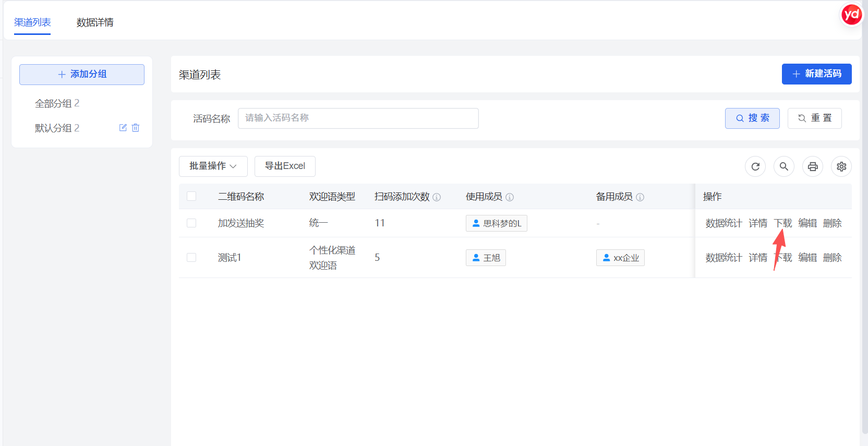Image resolution: width=868 pixels, height=446 pixels.
Task: Select the 测试1 row checkbox
Action: tap(191, 258)
